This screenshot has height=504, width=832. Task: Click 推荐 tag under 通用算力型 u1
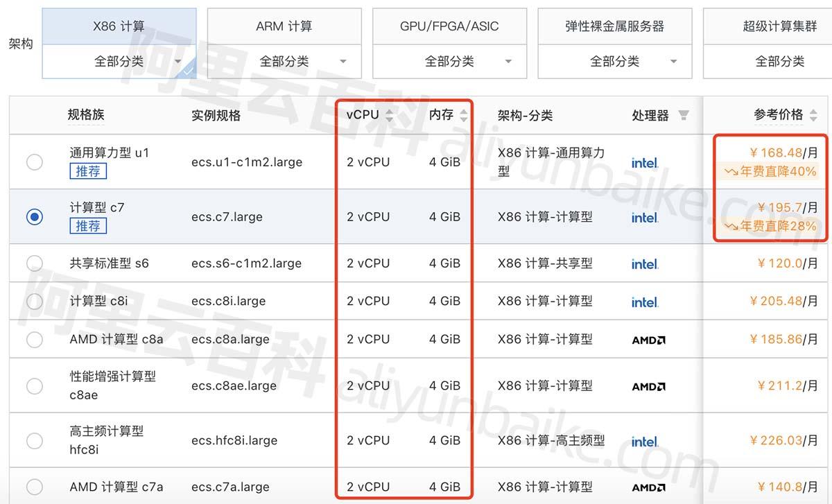(88, 171)
